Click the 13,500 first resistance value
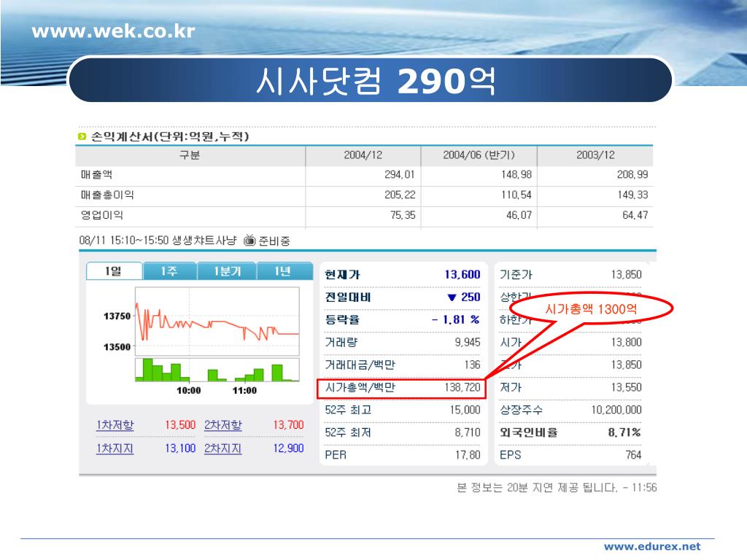 point(180,425)
